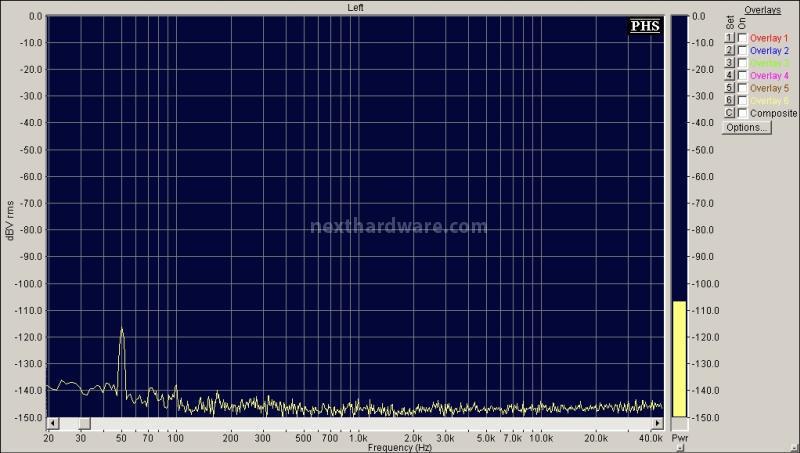
Task: Click the right arrow of the frequency scrollbar
Action: 657,423
